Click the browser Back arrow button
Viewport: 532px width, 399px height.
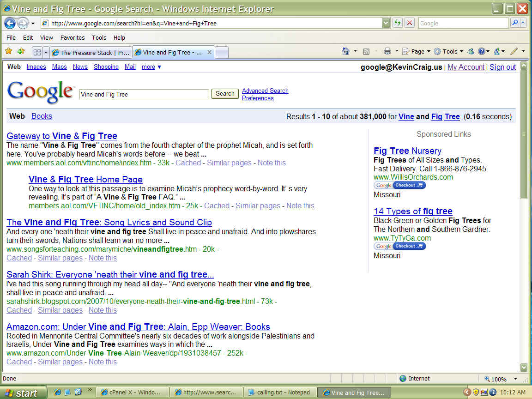coord(10,23)
